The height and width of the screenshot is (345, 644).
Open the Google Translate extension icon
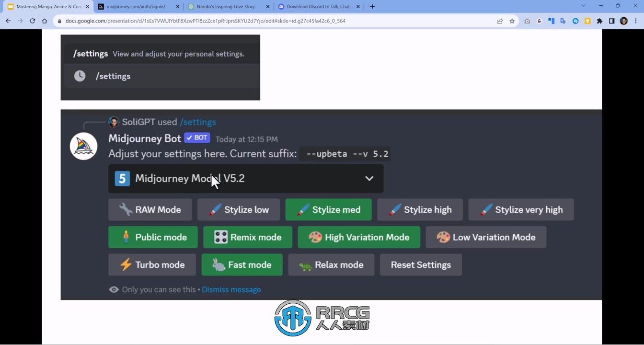[x=563, y=21]
